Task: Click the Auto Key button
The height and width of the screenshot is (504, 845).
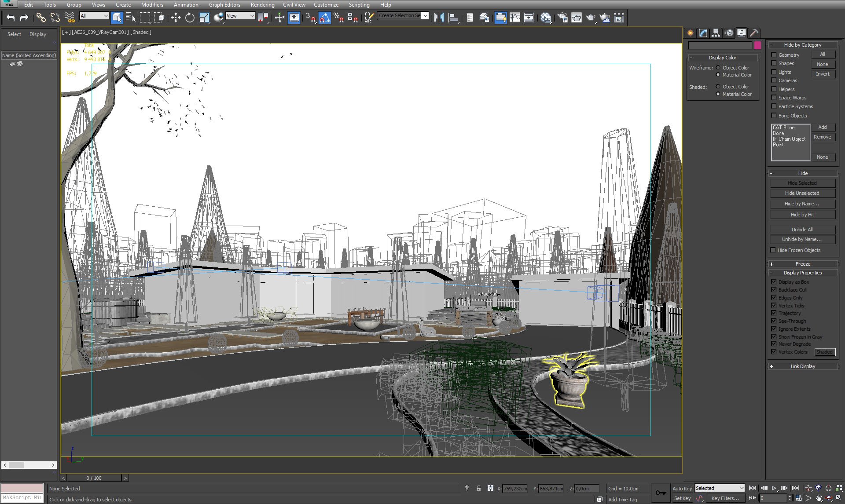Action: coord(682,489)
